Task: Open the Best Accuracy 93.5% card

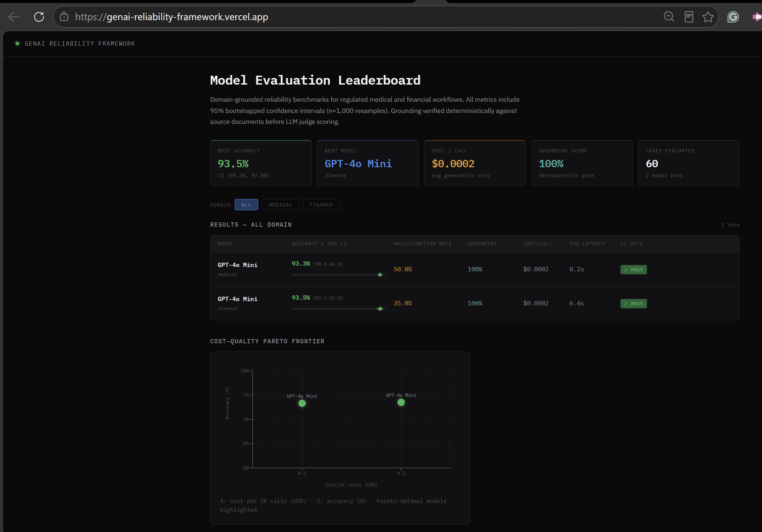Action: click(x=261, y=163)
